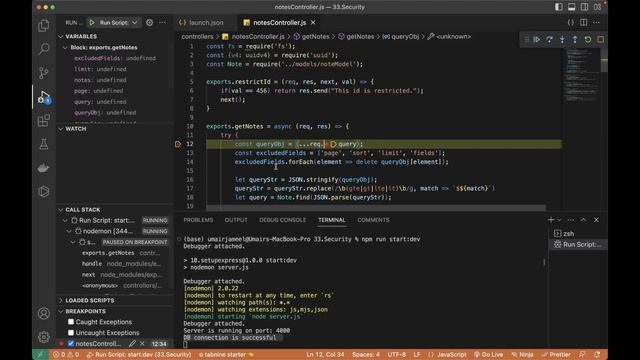Add a new terminal with plus icon

tap(551, 220)
